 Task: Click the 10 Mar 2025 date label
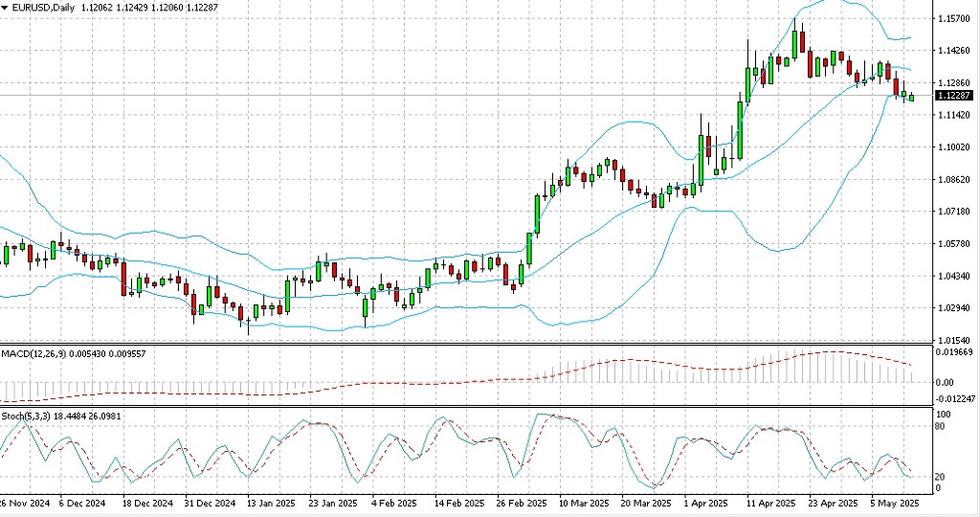tap(584, 504)
